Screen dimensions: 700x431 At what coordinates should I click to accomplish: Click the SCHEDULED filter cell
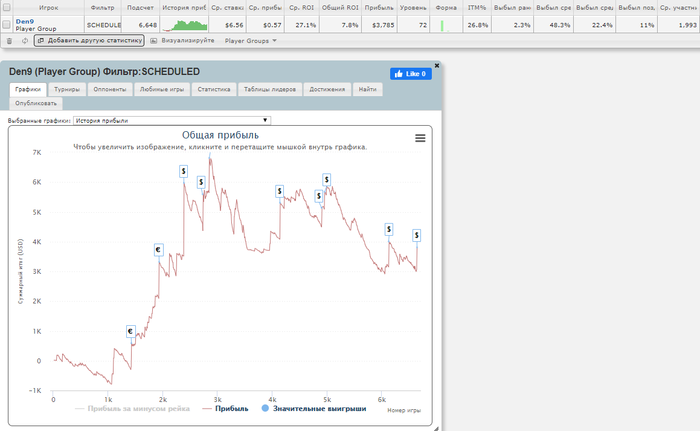click(x=104, y=25)
